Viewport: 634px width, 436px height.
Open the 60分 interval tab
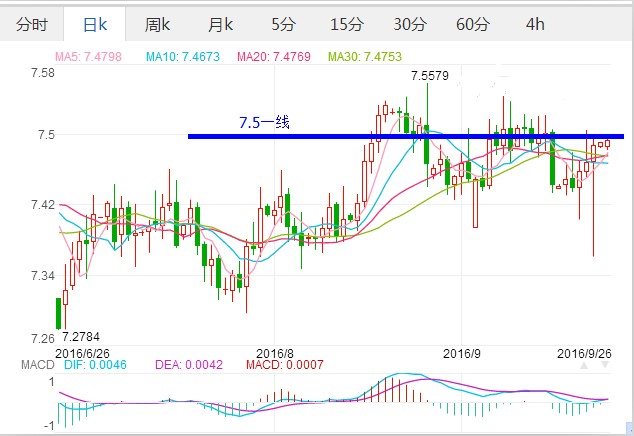point(472,23)
